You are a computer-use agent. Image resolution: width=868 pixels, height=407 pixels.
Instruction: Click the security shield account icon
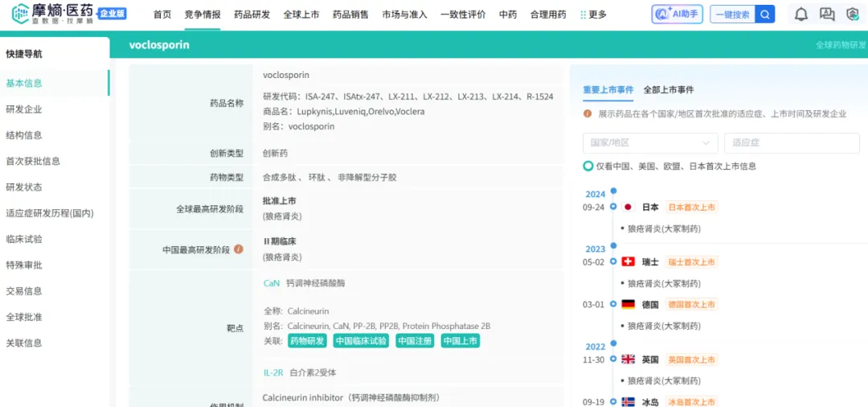click(x=852, y=14)
